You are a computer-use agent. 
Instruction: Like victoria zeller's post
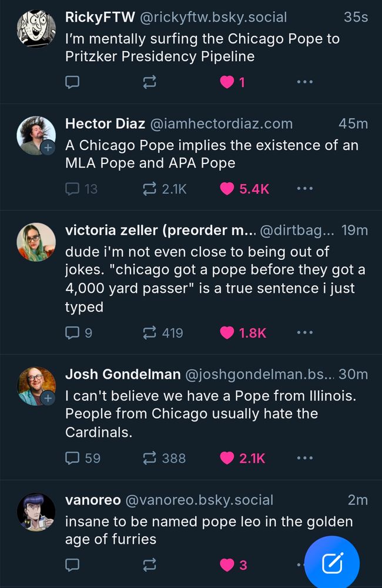click(227, 332)
